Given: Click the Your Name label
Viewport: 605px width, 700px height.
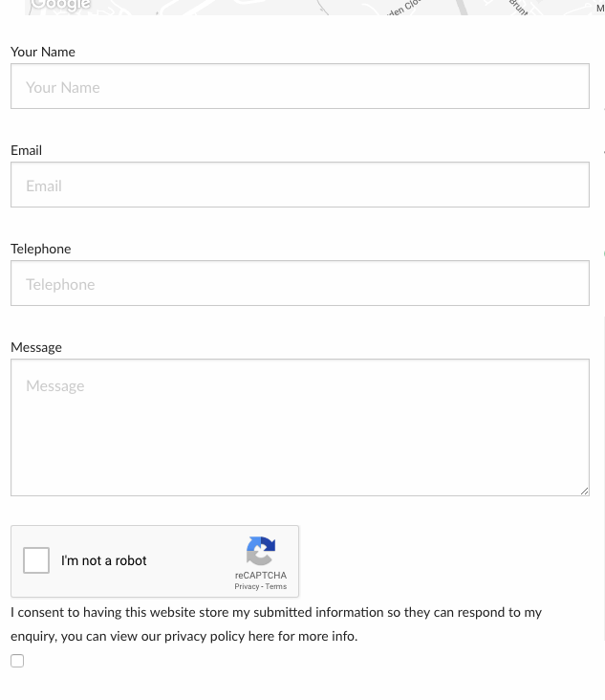Looking at the screenshot, I should 43,52.
